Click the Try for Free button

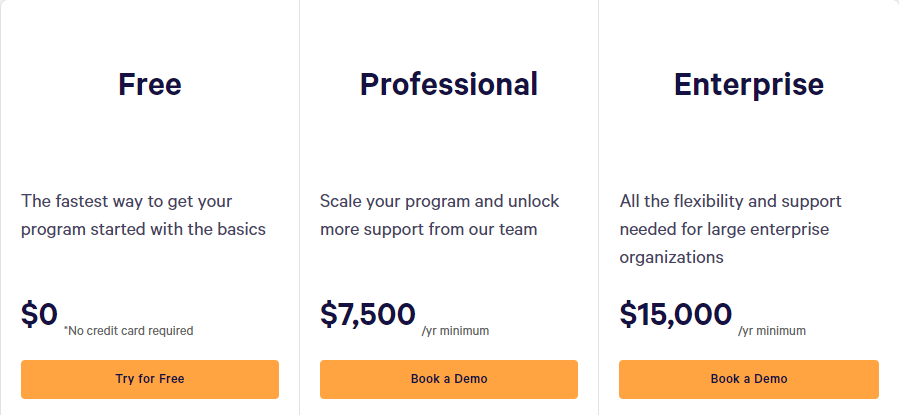point(150,379)
